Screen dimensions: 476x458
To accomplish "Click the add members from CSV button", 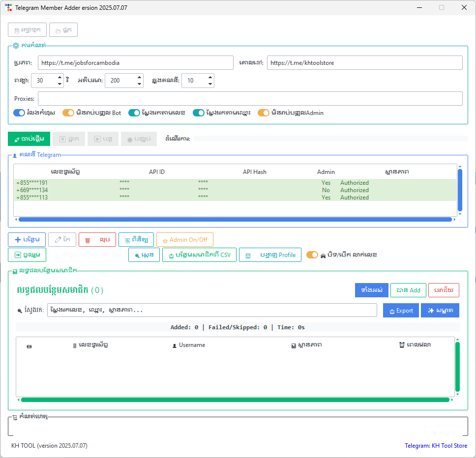I will coord(200,255).
